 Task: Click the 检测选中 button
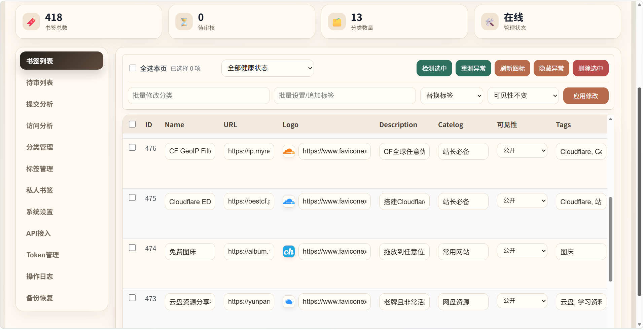(x=434, y=68)
